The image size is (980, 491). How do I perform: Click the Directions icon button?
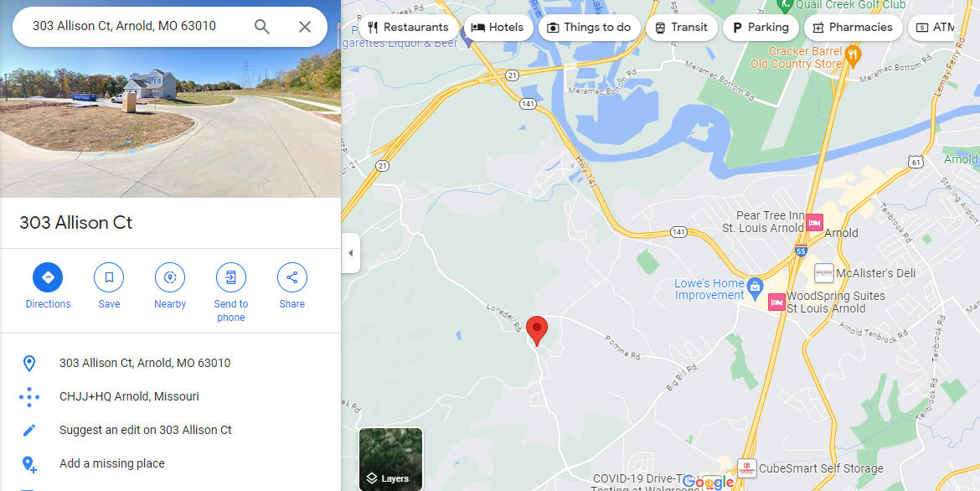point(48,277)
